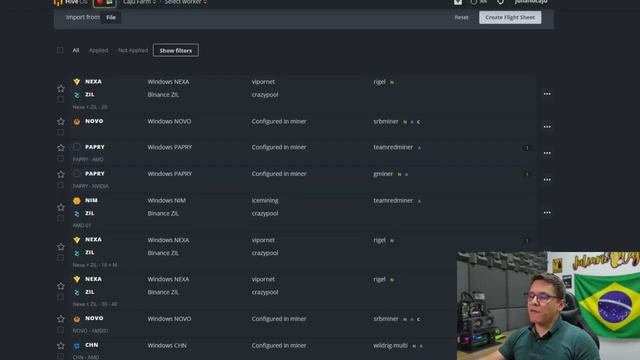Click wildrig-multi miner text

390,345
